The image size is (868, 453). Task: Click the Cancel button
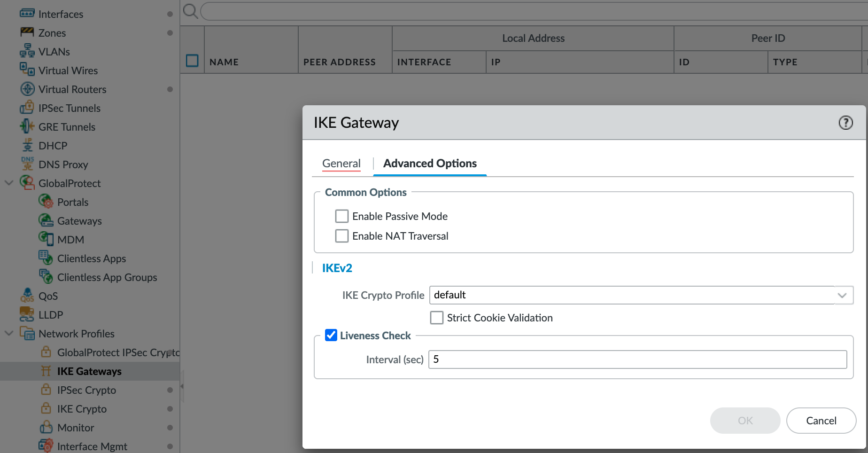click(x=821, y=421)
